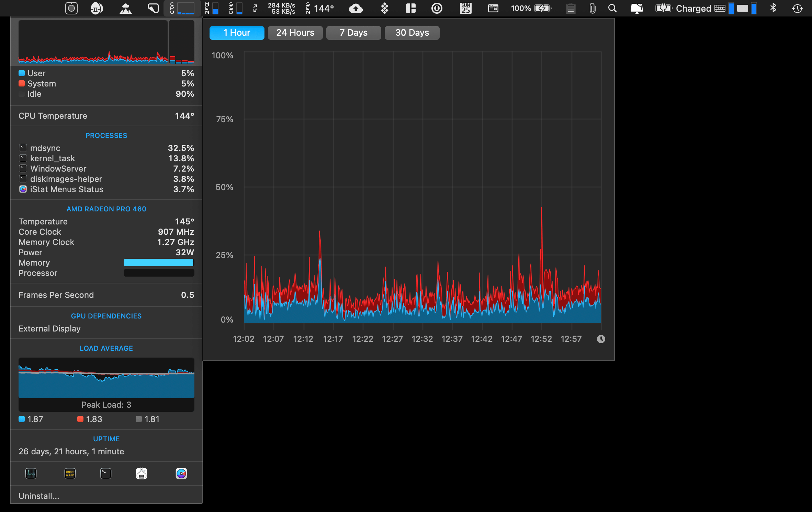
Task: Click the clock icon on graph axis
Action: tap(601, 339)
